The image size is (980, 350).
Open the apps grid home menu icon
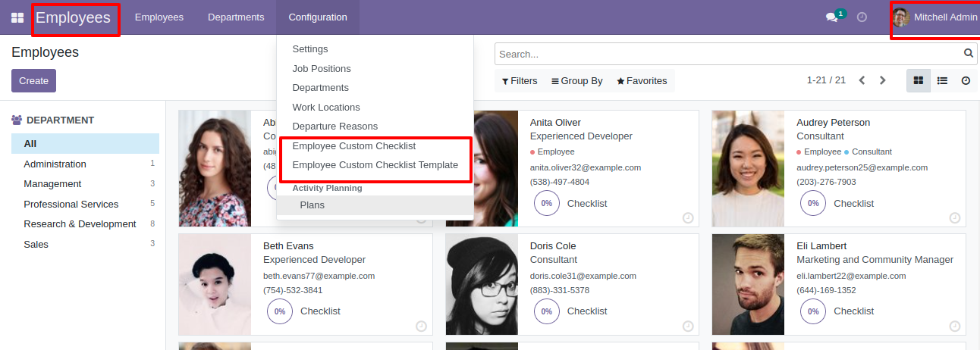click(17, 17)
